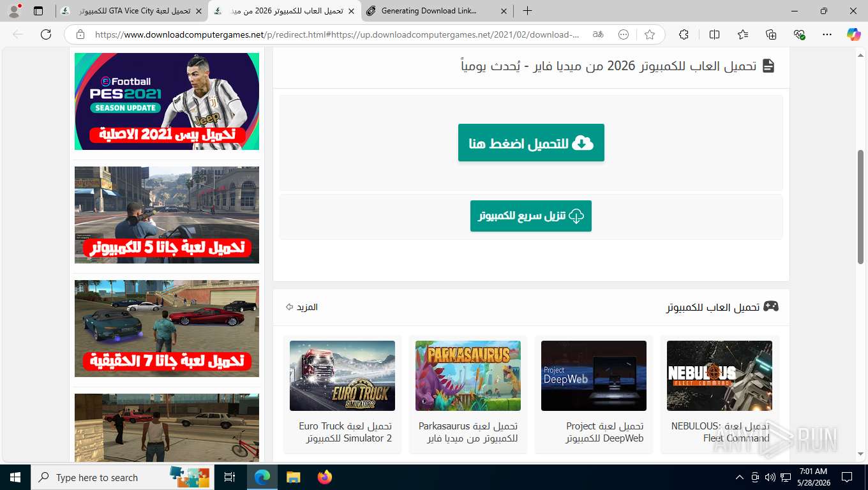
Task: Open Project DeepWeb game thumbnail
Action: point(594,376)
